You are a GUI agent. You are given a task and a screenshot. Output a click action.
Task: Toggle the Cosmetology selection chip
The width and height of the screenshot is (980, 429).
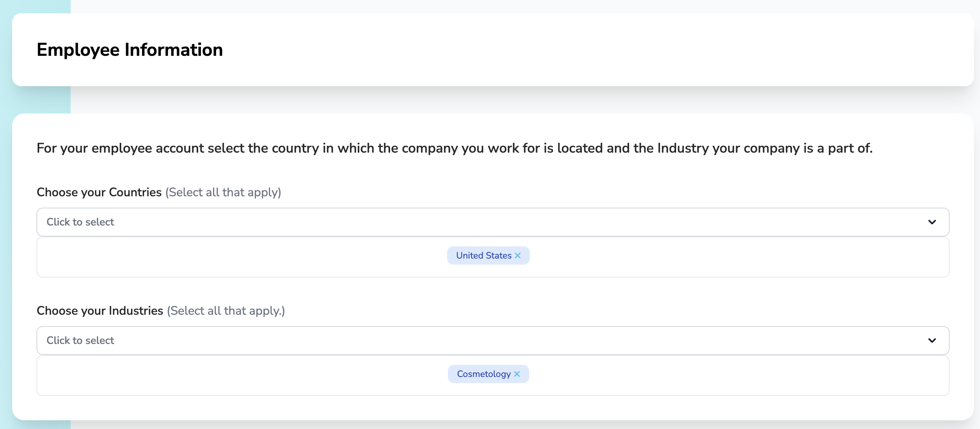pyautogui.click(x=488, y=374)
